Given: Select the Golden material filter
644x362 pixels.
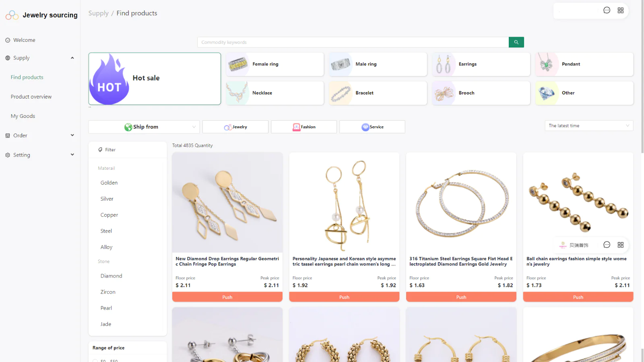Looking at the screenshot, I should (x=109, y=183).
